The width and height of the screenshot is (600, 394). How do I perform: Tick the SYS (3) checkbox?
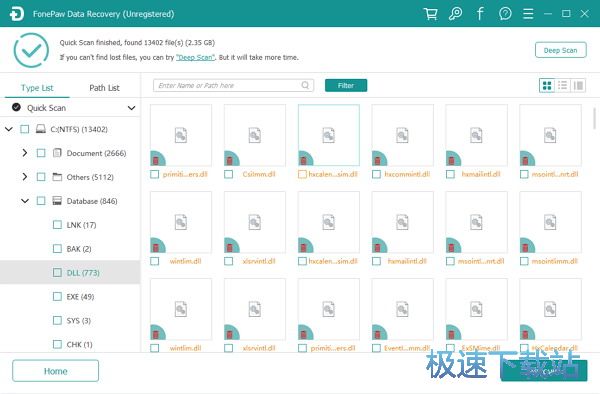pos(57,320)
